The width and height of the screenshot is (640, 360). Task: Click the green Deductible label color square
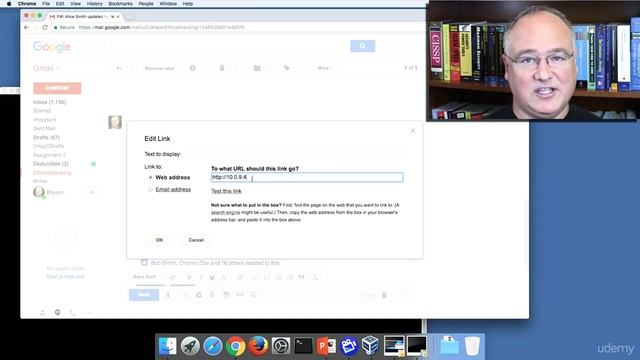tap(93, 164)
